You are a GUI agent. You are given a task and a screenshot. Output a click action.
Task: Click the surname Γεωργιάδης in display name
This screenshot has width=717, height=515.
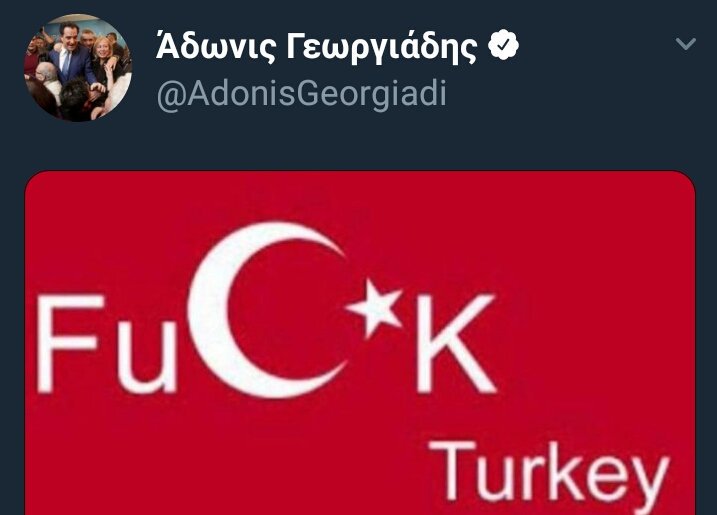(x=382, y=48)
